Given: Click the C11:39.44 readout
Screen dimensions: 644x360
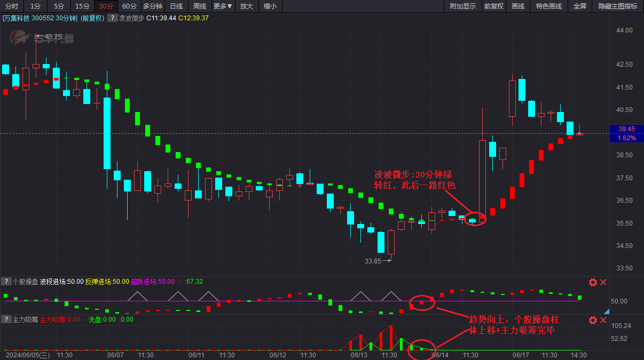Looking at the screenshot, I should pyautogui.click(x=161, y=18).
